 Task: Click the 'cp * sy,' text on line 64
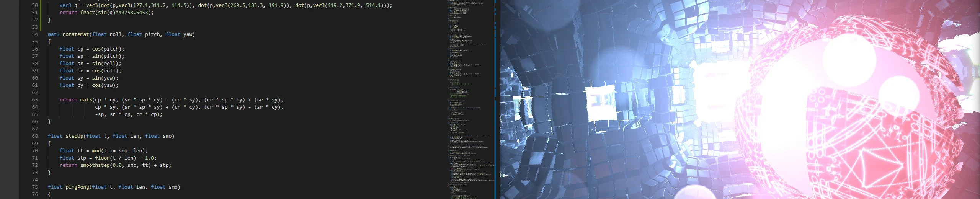pyautogui.click(x=107, y=107)
